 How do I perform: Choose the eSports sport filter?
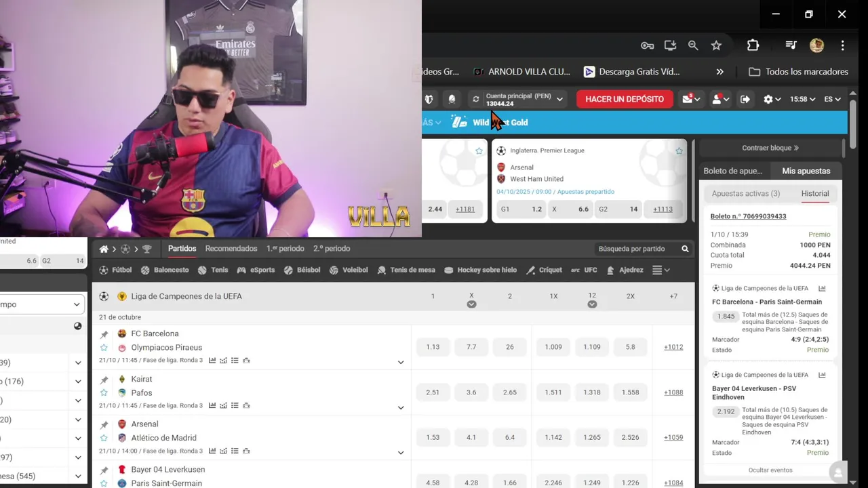click(x=256, y=270)
